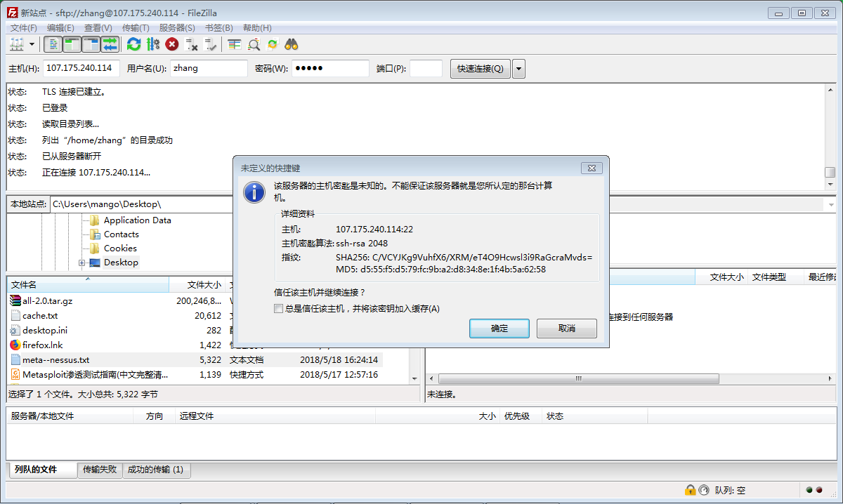The image size is (843, 504).
Task: Click the lock encryption icon in status bar
Action: click(691, 490)
